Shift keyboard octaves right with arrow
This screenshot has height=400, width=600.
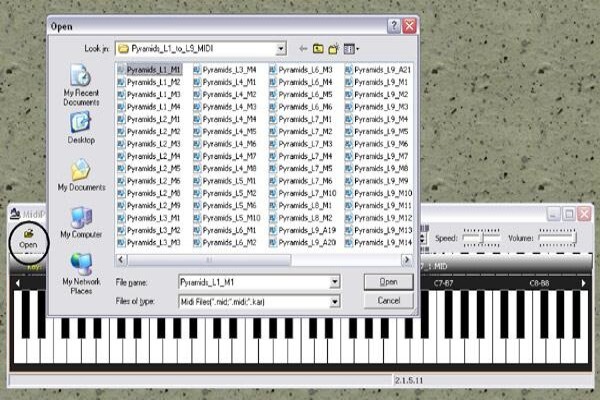coord(584,283)
